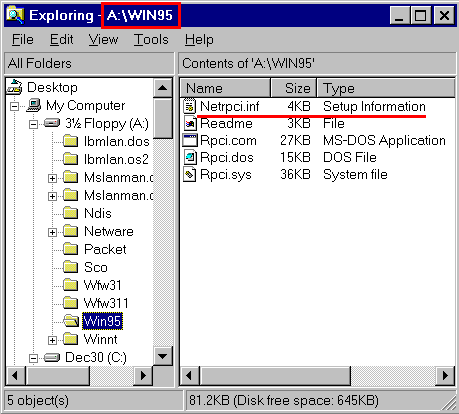Click the Desktop icon in folder tree

click(15, 87)
